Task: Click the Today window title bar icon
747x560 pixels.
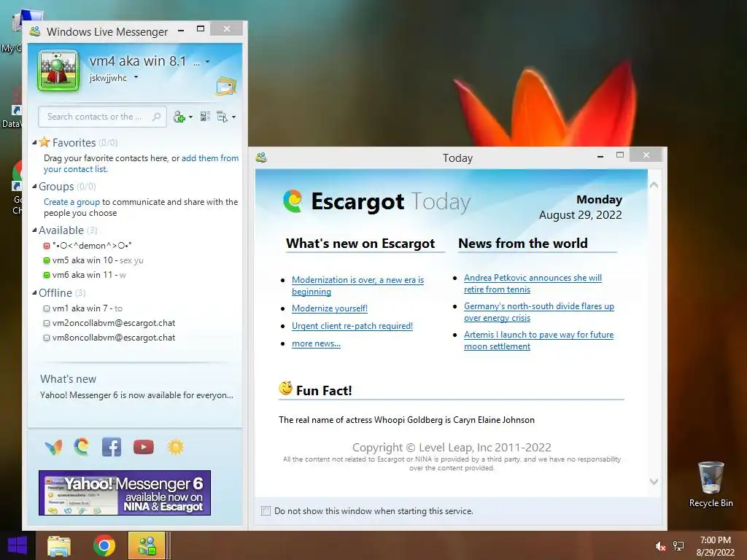Action: 261,157
